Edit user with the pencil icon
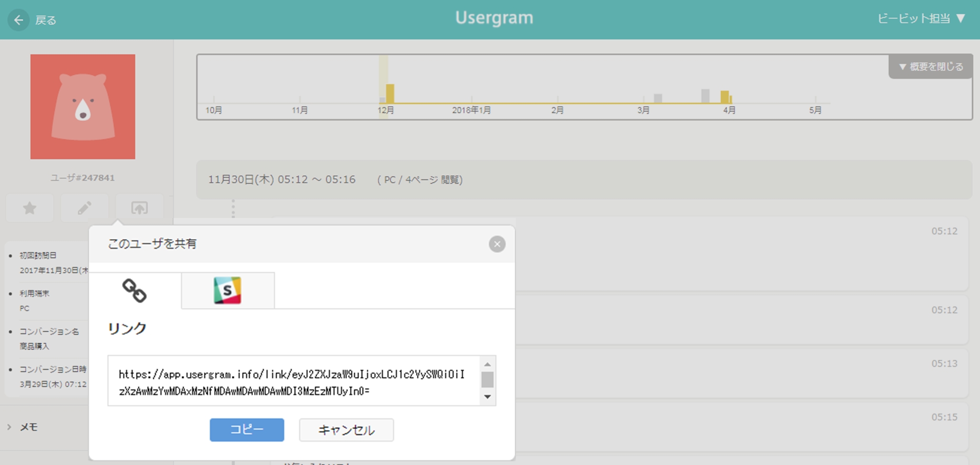 click(85, 208)
